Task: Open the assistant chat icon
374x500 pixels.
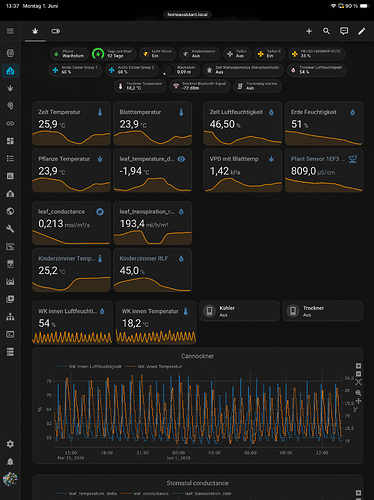Action: (344, 31)
